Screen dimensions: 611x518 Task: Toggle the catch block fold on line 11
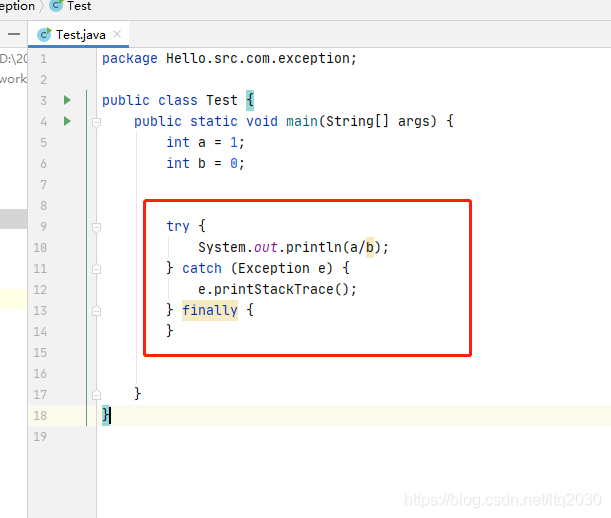[x=96, y=269]
